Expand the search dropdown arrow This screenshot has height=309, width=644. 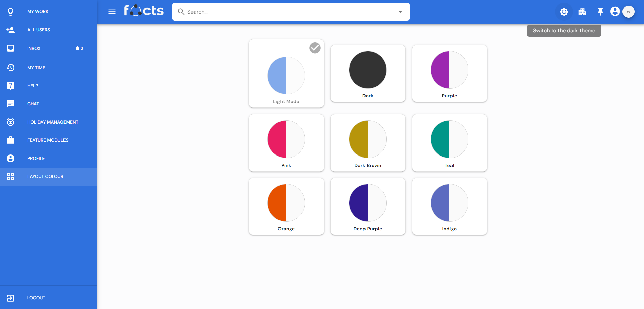click(x=400, y=12)
